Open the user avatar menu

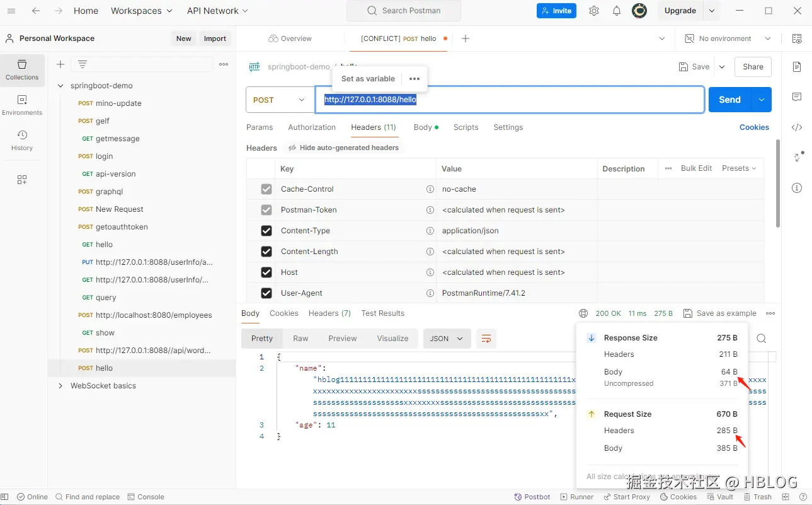pos(639,11)
